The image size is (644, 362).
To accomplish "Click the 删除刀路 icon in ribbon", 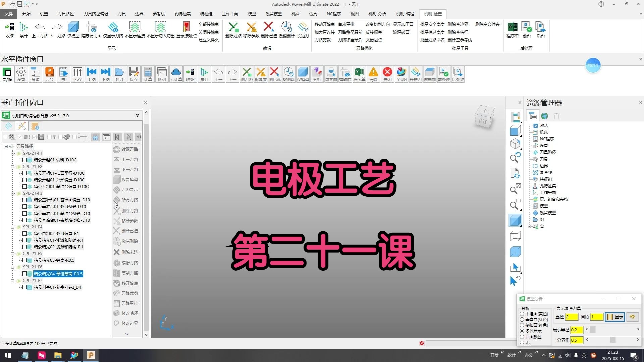I will pos(233,29).
